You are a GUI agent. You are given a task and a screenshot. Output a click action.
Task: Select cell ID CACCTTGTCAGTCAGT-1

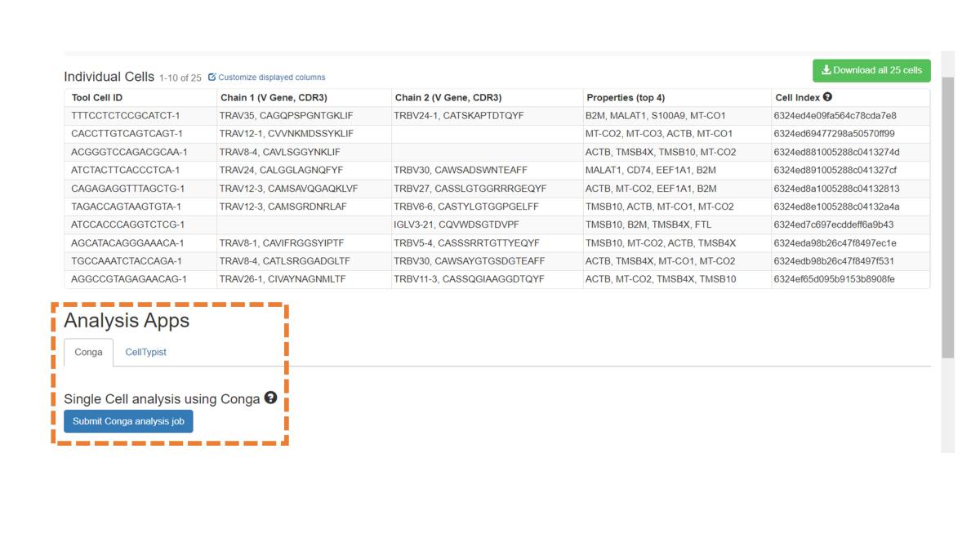pos(127,134)
